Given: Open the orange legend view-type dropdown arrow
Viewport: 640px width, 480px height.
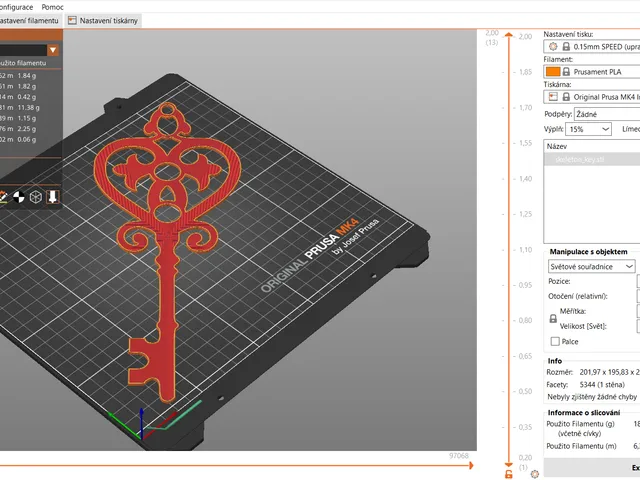Looking at the screenshot, I should [53, 50].
